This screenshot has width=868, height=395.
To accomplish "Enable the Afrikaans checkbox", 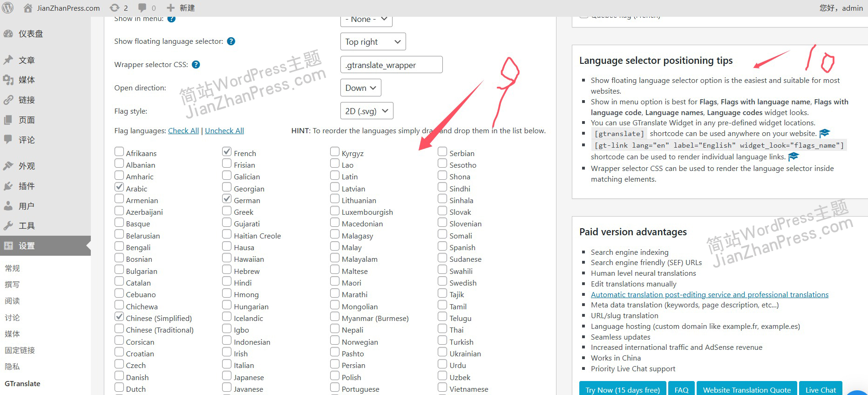I will [119, 152].
